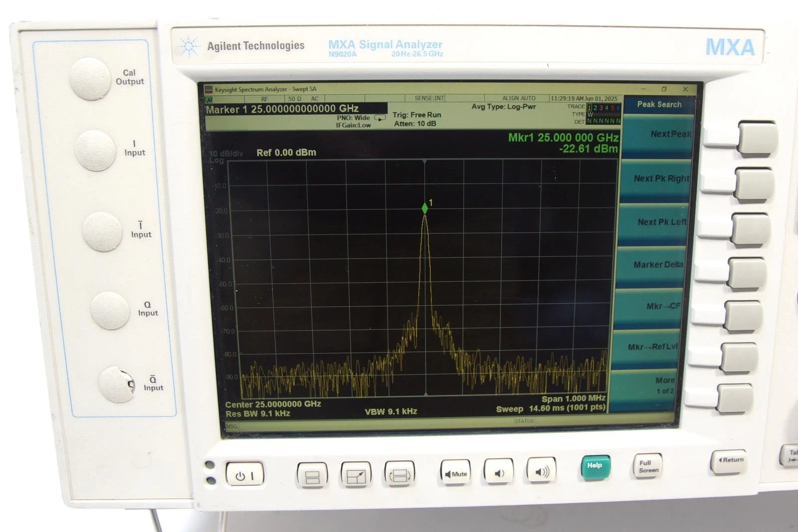Click the Span 1.000 MHz readout
The height and width of the screenshot is (532, 798).
[x=574, y=398]
